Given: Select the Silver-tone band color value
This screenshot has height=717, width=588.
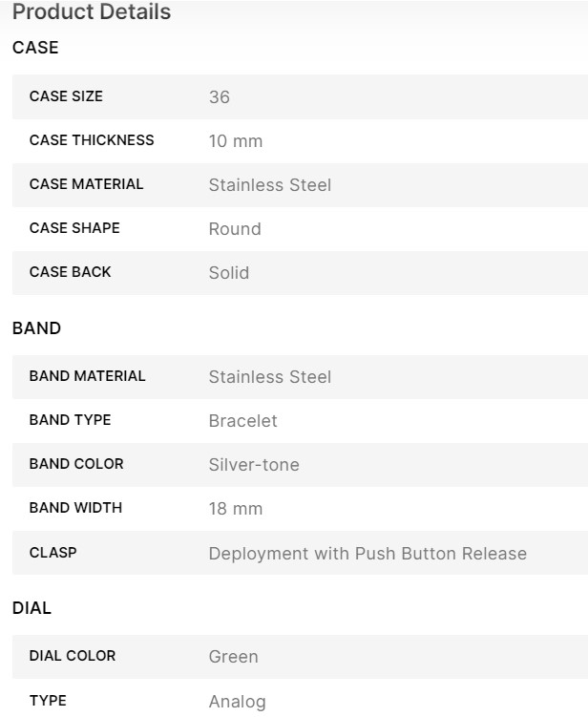Looking at the screenshot, I should pos(254,465).
